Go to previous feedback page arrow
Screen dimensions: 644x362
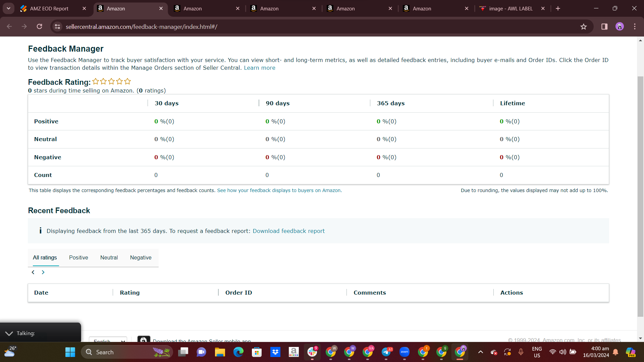[x=33, y=272]
